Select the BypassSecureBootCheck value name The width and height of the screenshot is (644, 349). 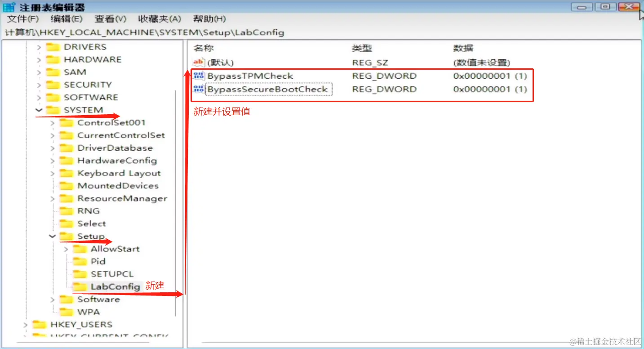pyautogui.click(x=268, y=89)
